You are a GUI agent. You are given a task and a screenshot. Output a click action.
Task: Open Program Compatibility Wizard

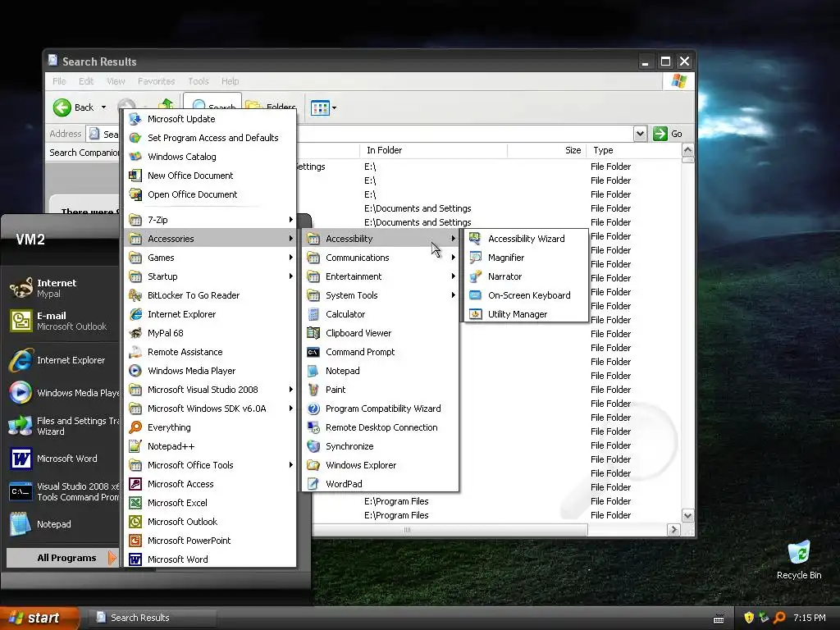coord(379,409)
